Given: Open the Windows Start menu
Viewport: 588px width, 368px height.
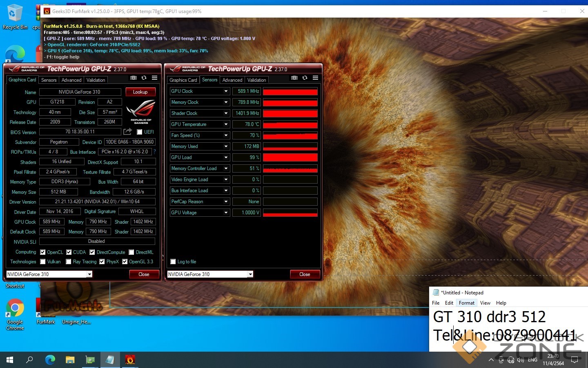Looking at the screenshot, I should (x=10, y=360).
